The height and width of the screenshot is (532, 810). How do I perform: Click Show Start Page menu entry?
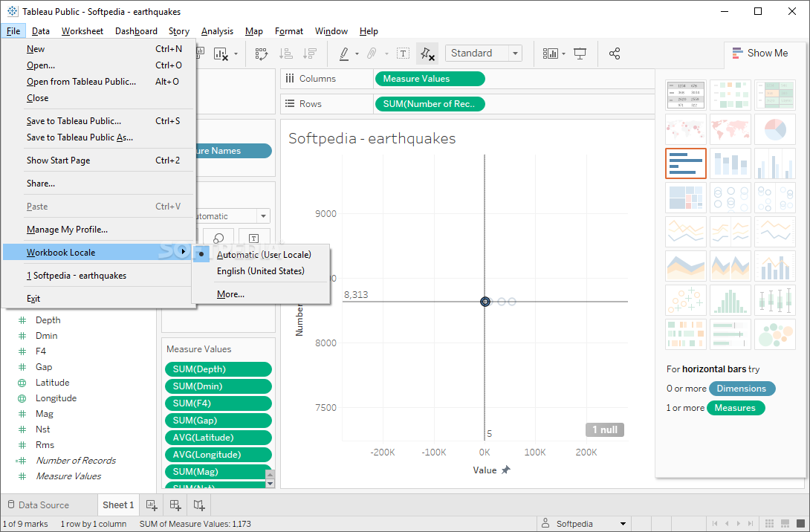(x=98, y=160)
